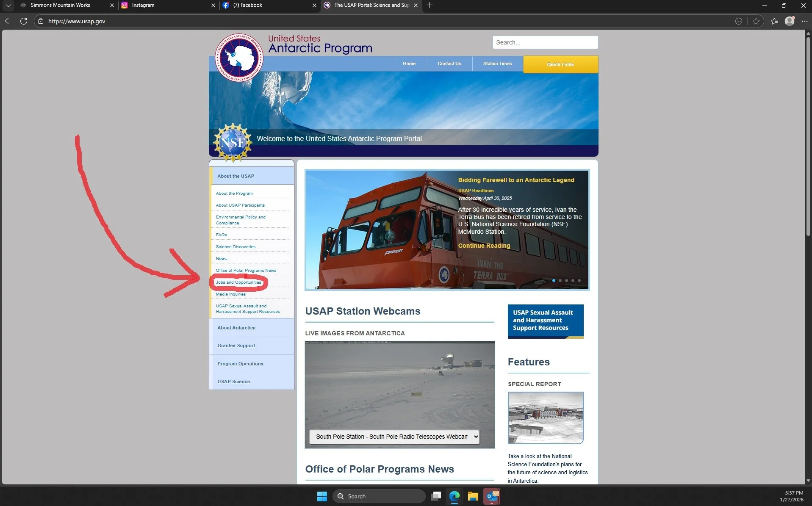Open Microsoft Edge from the taskbar
Screen dimensions: 812x506
point(454,496)
